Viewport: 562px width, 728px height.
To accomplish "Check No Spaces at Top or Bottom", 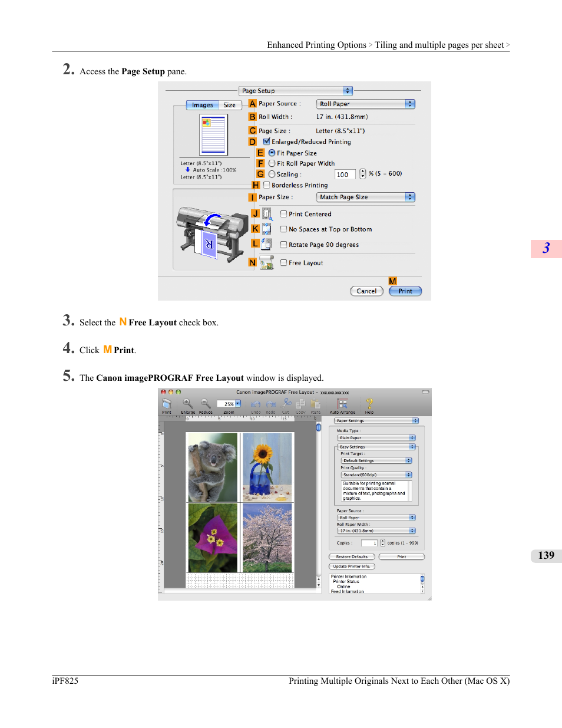I will (283, 229).
